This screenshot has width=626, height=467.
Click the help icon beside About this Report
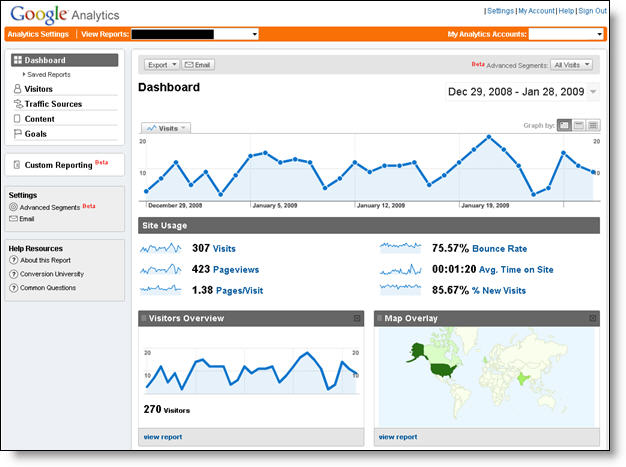coord(14,260)
